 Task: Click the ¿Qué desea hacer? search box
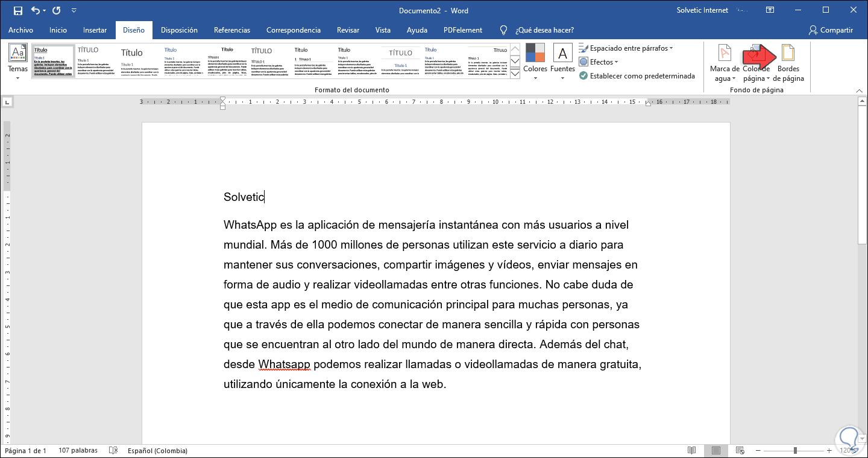[x=544, y=30]
